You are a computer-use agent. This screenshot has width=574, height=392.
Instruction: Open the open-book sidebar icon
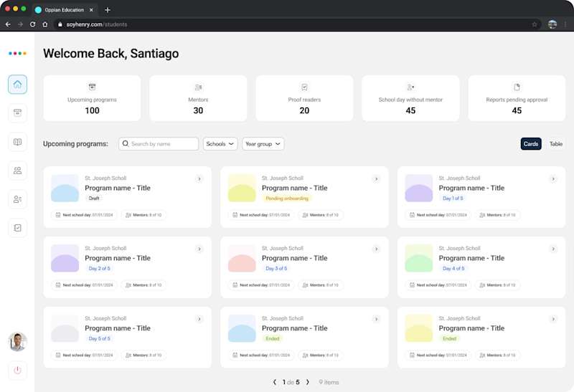(17, 142)
